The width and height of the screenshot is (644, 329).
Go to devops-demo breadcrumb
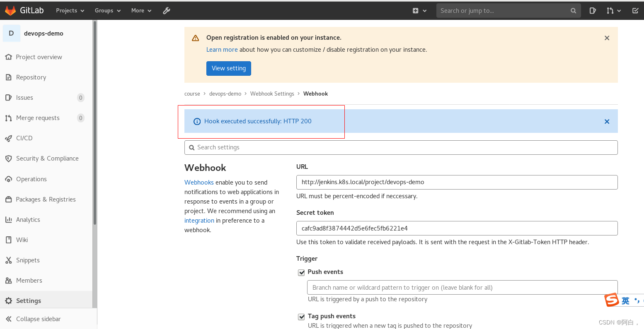[225, 94]
